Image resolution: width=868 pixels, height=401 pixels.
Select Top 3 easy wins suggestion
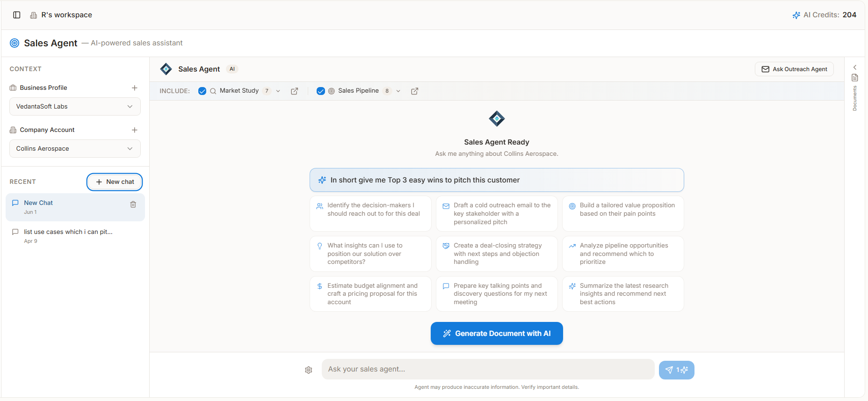click(497, 180)
